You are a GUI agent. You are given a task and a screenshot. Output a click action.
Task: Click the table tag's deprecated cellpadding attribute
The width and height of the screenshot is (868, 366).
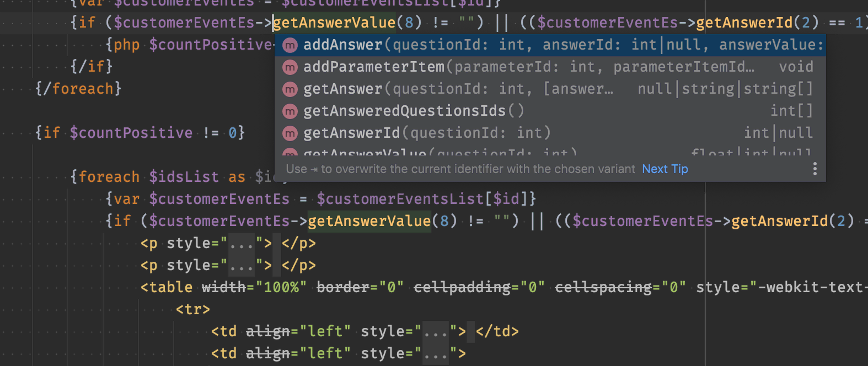coord(462,287)
